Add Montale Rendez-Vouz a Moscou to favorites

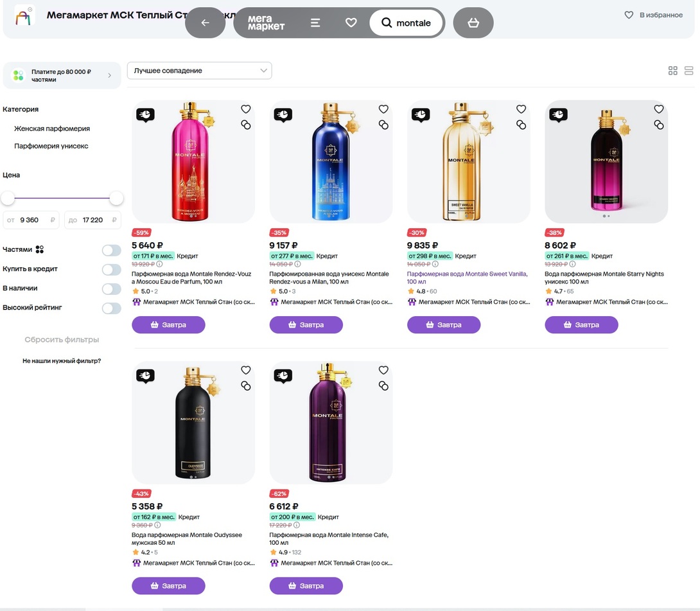click(246, 109)
